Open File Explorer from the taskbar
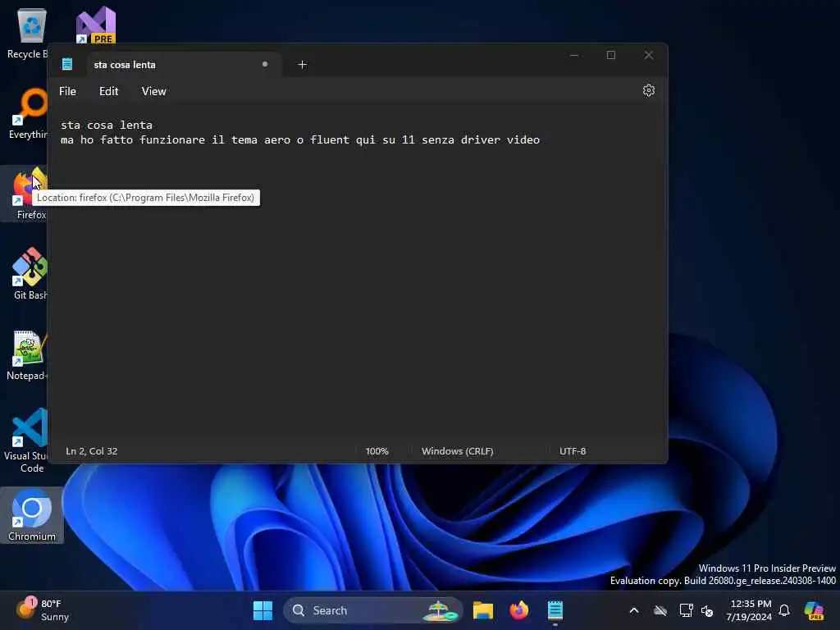This screenshot has width=840, height=630. point(482,610)
